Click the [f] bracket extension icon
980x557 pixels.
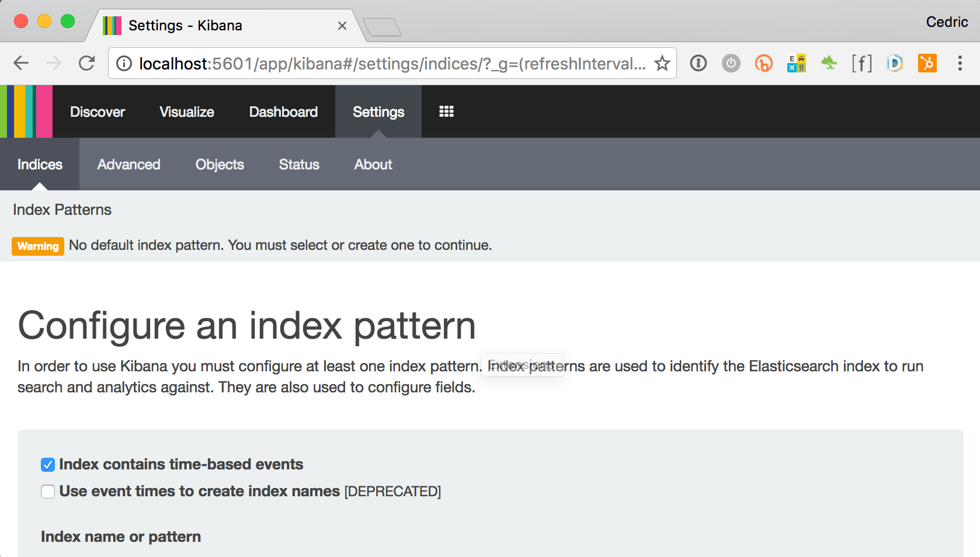(861, 63)
